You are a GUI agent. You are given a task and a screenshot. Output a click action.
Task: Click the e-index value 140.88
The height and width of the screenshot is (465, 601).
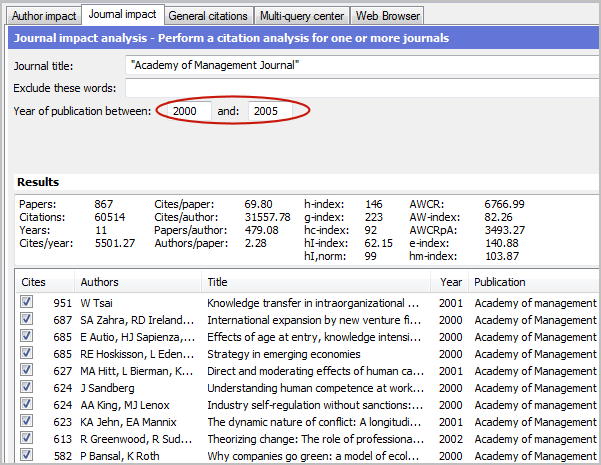502,243
